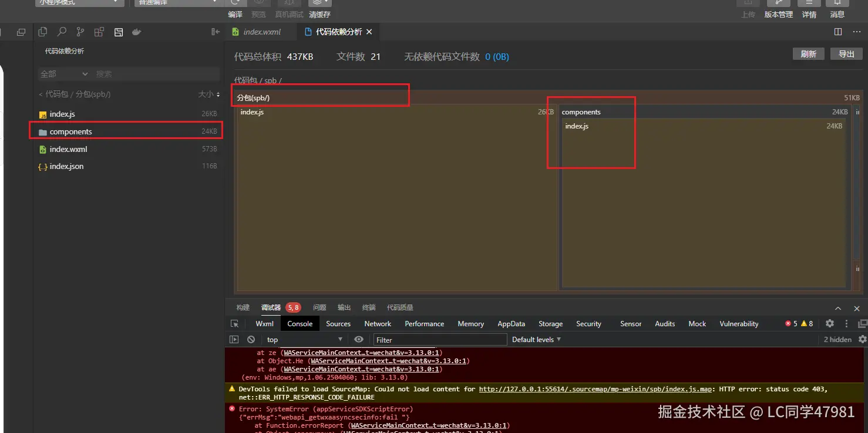The width and height of the screenshot is (868, 433).
Task: Click the simulator window detach icon
Action: (21, 32)
